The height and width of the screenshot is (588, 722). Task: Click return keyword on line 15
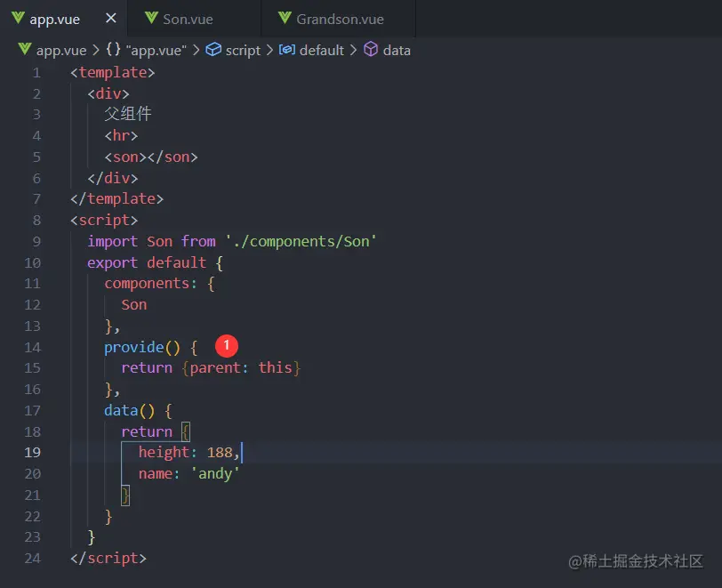(x=147, y=368)
